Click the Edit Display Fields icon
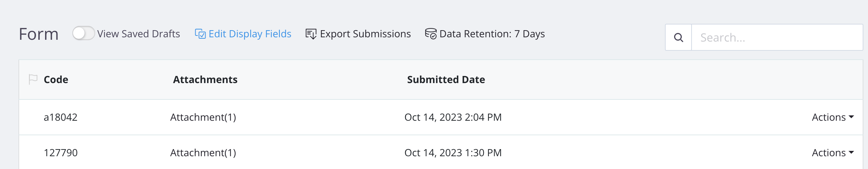 click(200, 34)
